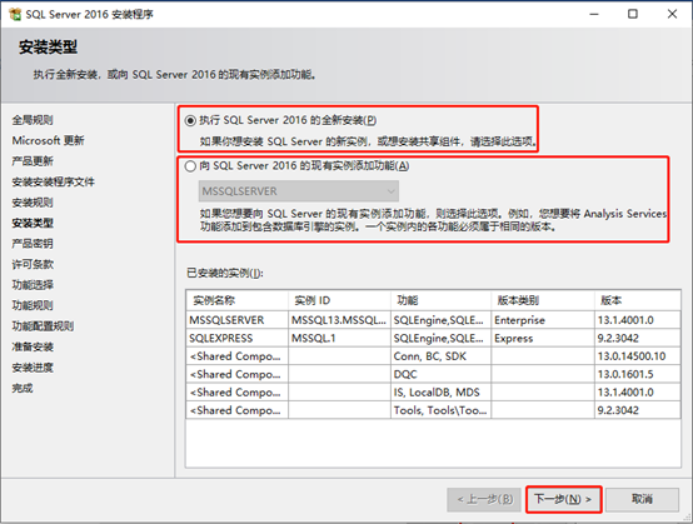Click the 取消 button
This screenshot has height=524, width=693.
(x=642, y=499)
